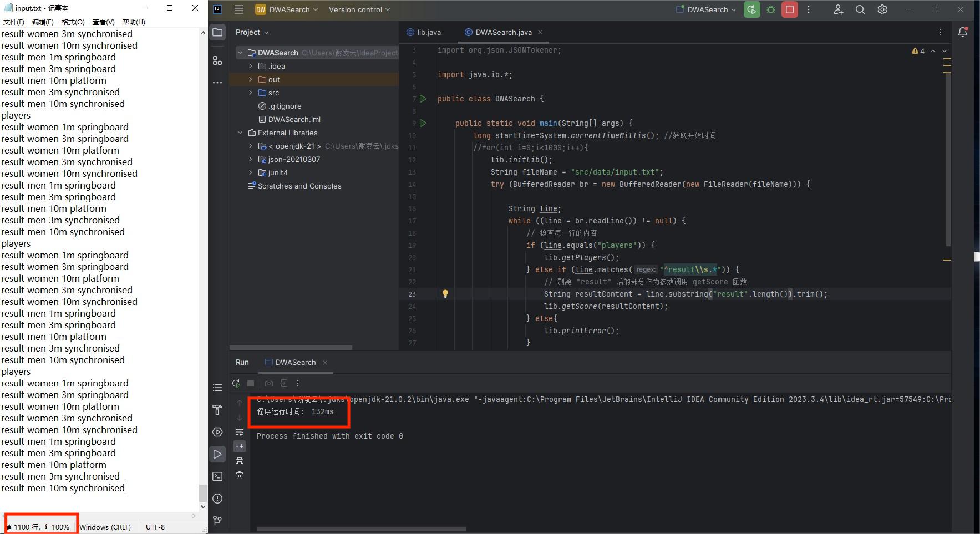Rerun the program in Run panel toolbar
The height and width of the screenshot is (534, 980).
click(x=236, y=383)
